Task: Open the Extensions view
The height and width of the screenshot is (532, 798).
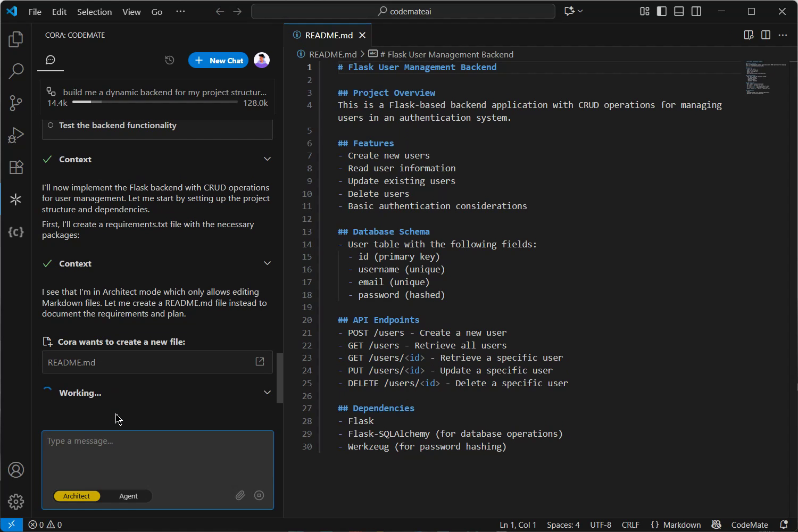Action: click(16, 167)
